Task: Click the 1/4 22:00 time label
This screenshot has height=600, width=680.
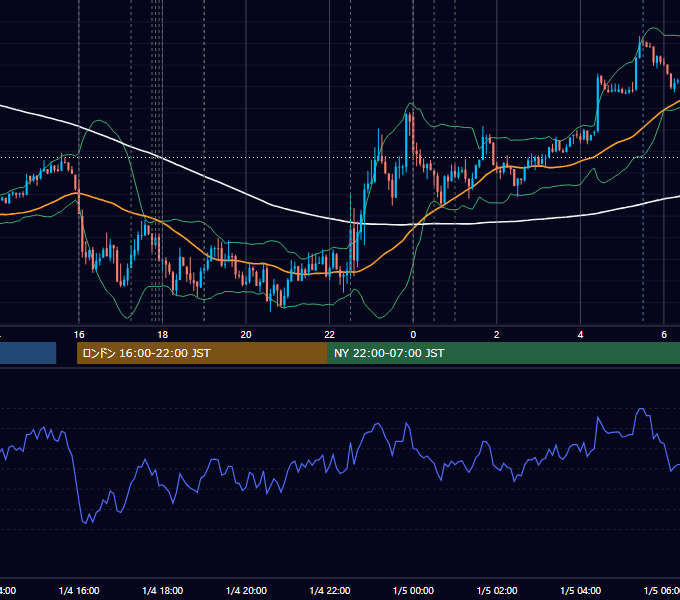Action: click(x=330, y=590)
